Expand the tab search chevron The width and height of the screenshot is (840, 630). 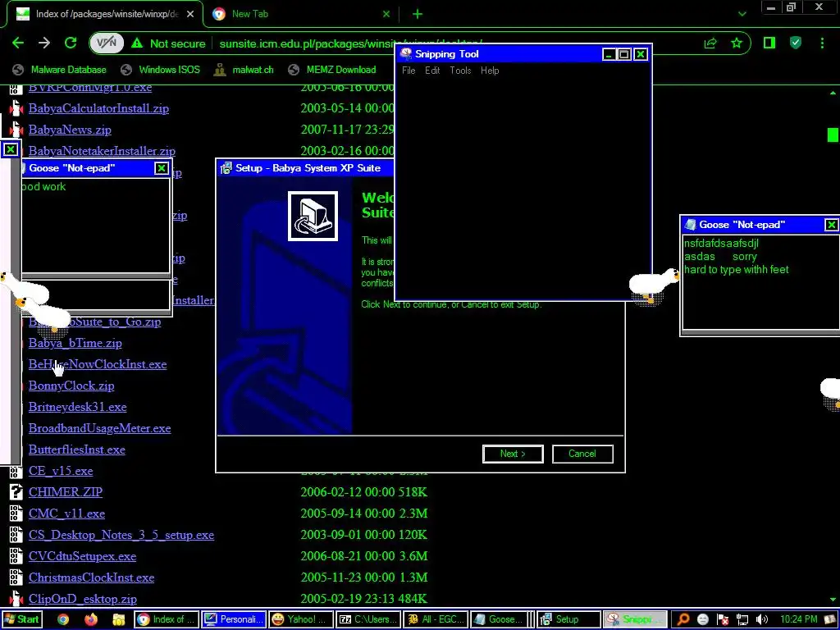pos(742,15)
